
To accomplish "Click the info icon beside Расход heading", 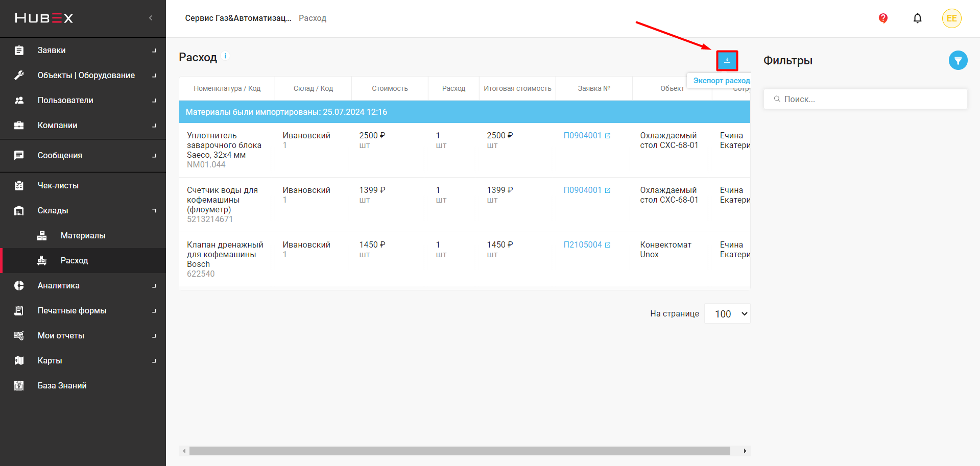I will 225,56.
